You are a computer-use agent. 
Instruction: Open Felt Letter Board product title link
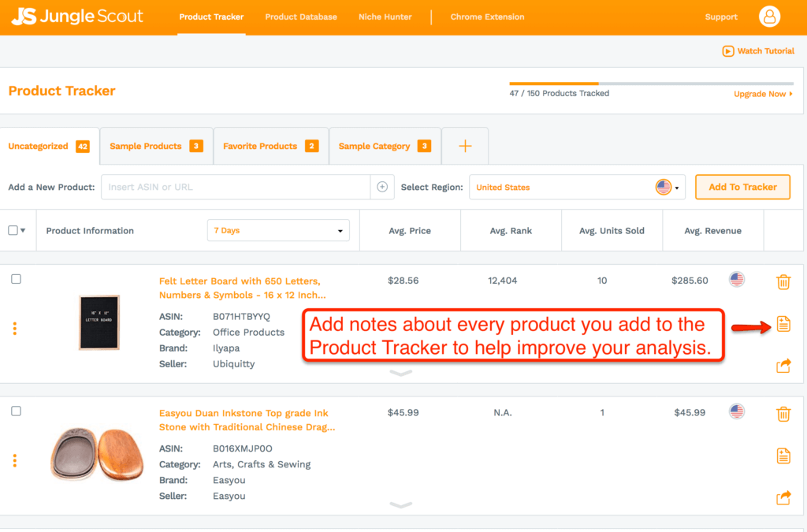[x=243, y=288]
